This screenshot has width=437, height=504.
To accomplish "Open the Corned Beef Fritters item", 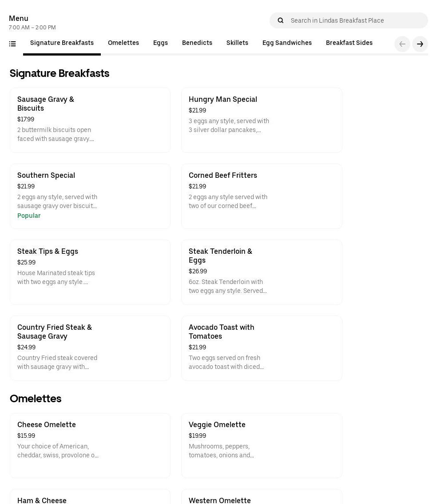I will [261, 196].
